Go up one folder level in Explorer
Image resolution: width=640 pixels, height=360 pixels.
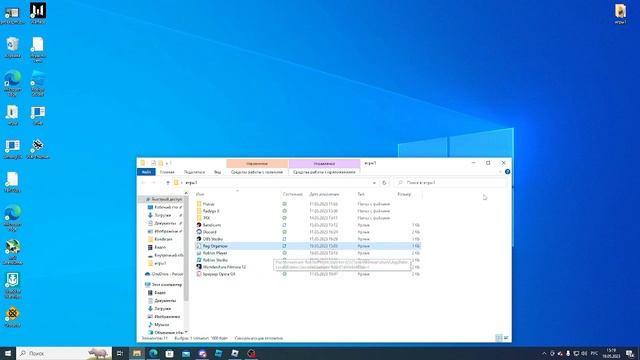click(167, 183)
